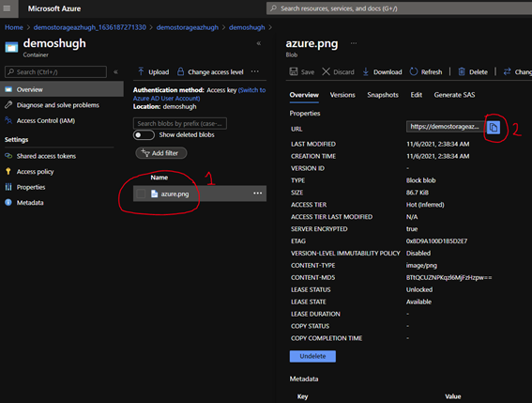Image resolution: width=532 pixels, height=403 pixels.
Task: Select Overview in the left menu
Action: 62,89
